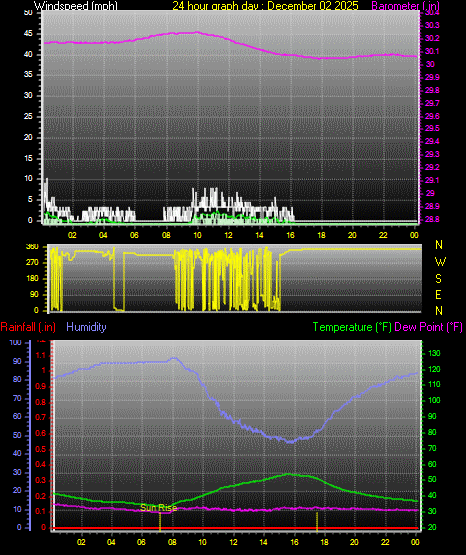Click the Temperature (°F) legend label

tap(352, 327)
